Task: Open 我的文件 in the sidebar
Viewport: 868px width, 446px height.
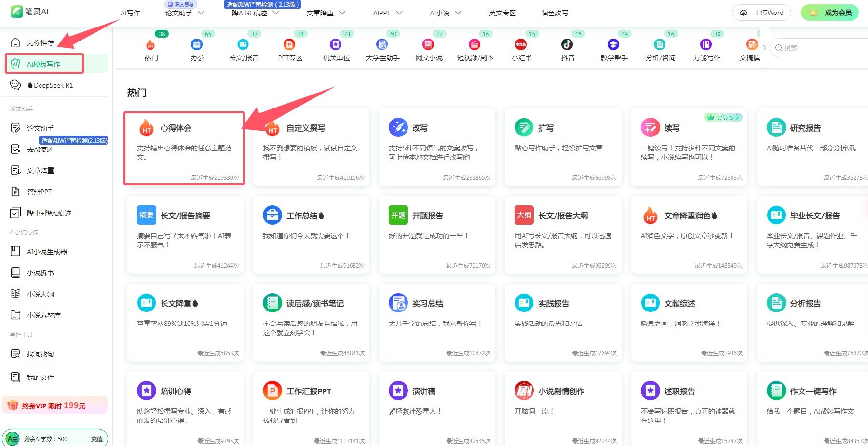Action: [40, 378]
